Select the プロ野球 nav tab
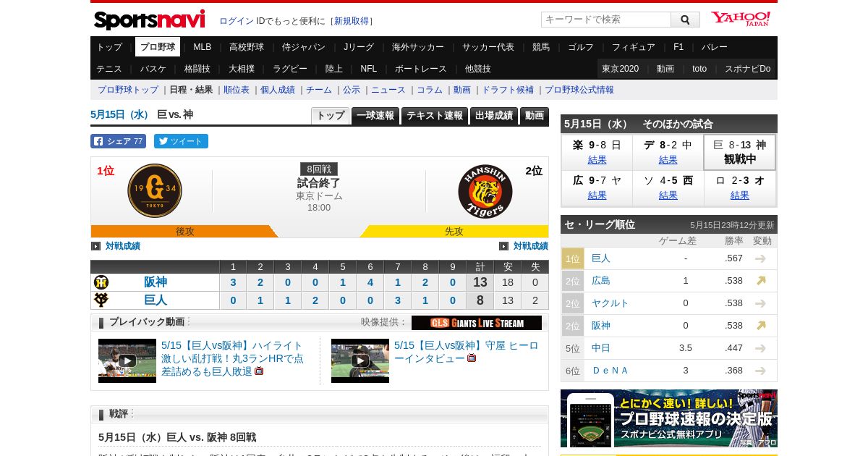Viewport: 868px width, 456px height. [158, 47]
